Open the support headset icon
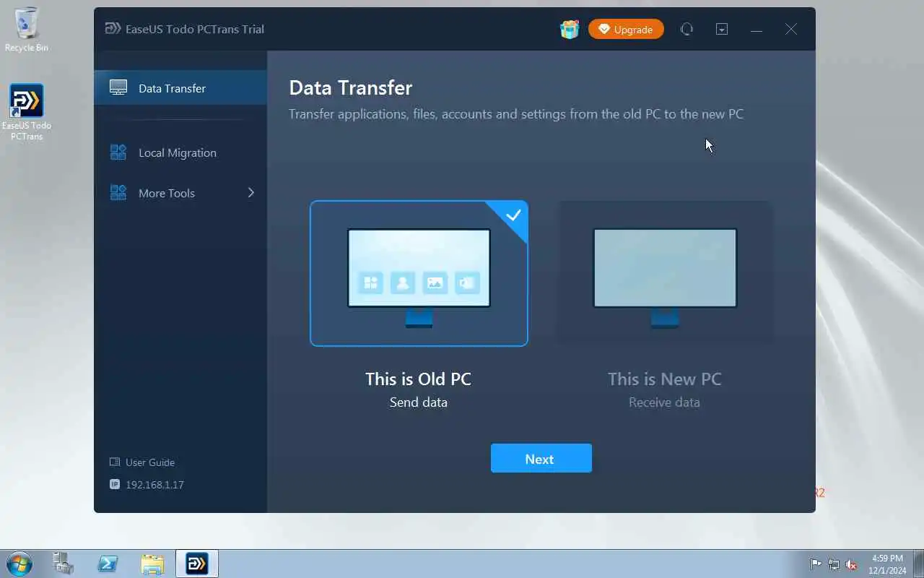This screenshot has height=578, width=924. coord(687,29)
